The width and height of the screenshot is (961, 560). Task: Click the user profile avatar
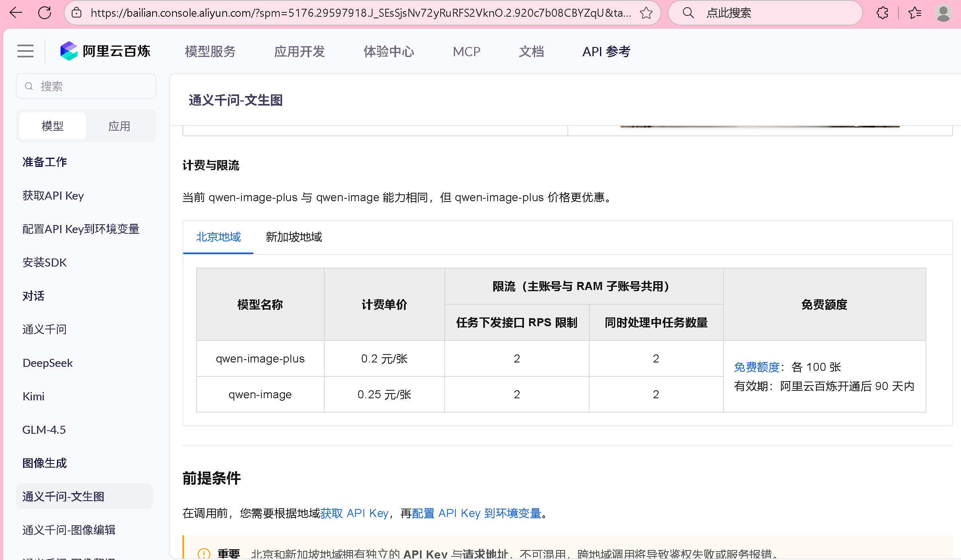(943, 13)
